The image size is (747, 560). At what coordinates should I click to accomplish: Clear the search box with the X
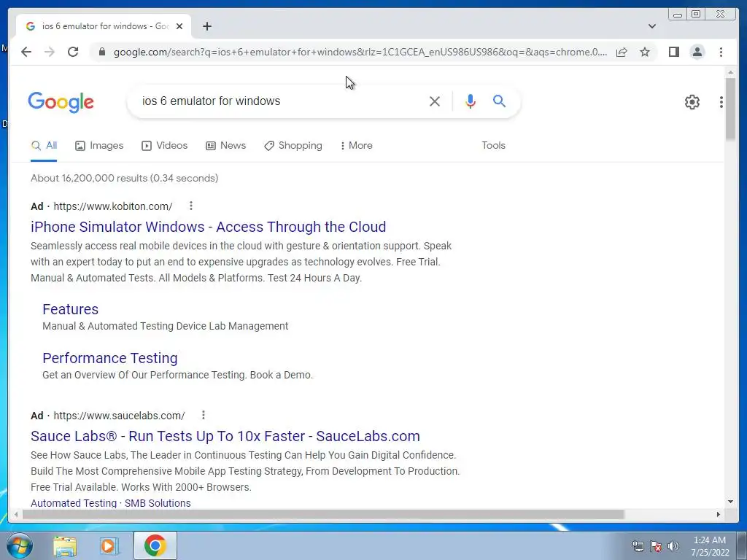click(435, 101)
